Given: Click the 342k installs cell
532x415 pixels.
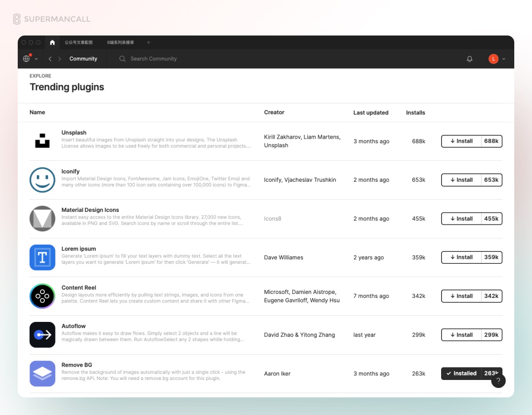Looking at the screenshot, I should pyautogui.click(x=419, y=296).
